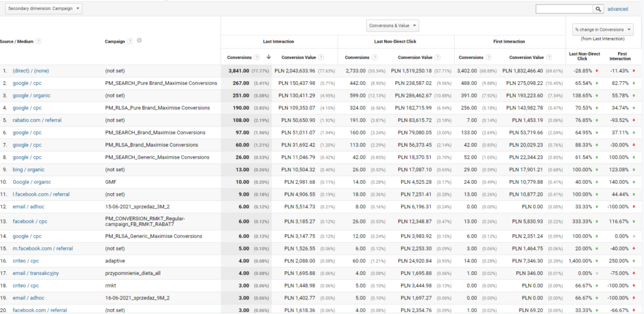This screenshot has width=644, height=314.
Task: Open help icon for First Interaction Conversions
Action: click(x=488, y=57)
